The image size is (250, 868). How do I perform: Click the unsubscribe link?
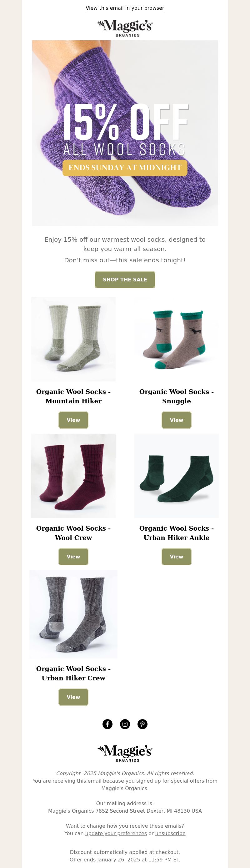pos(170,833)
